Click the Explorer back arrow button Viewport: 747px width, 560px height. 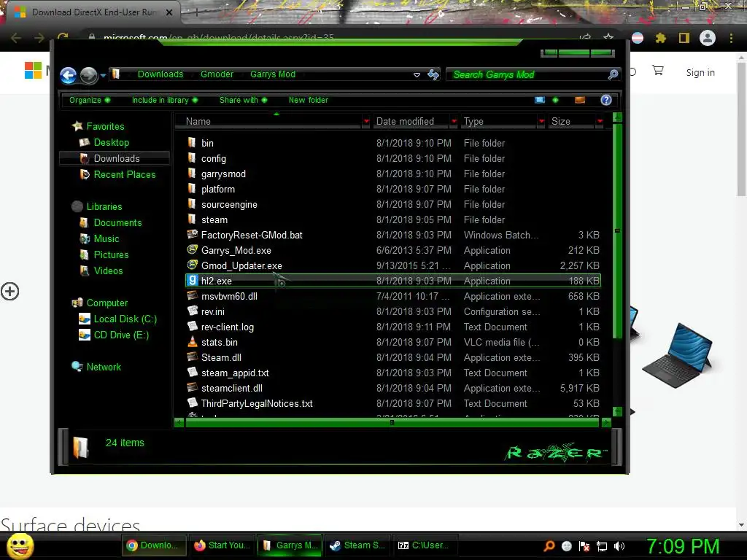68,75
